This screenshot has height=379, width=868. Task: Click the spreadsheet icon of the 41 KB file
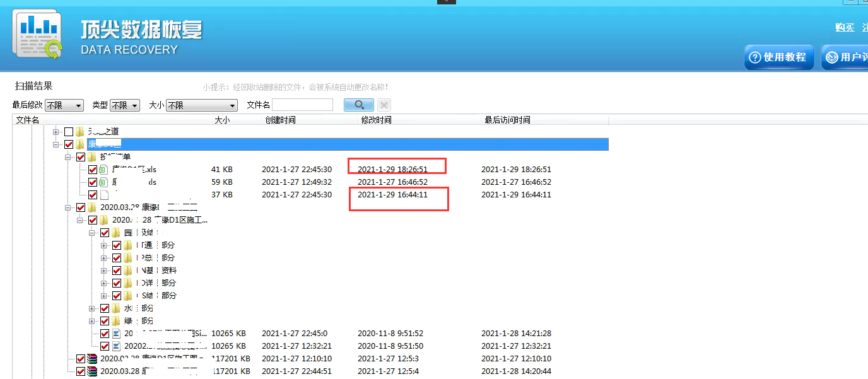104,170
